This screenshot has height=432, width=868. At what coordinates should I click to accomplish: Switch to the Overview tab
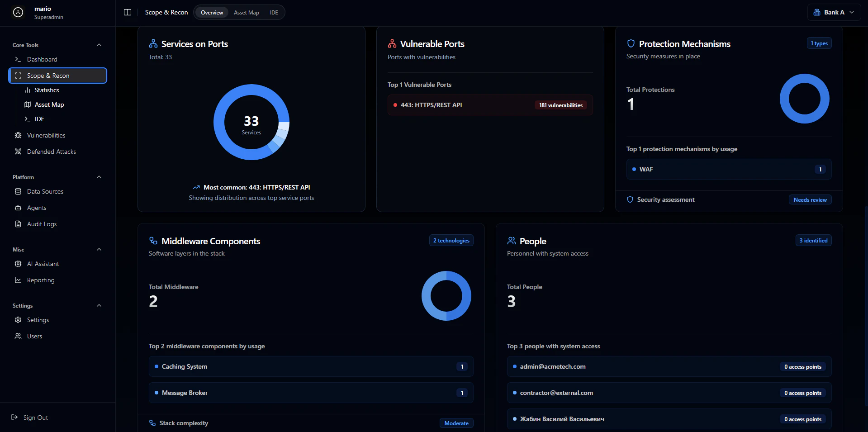212,12
